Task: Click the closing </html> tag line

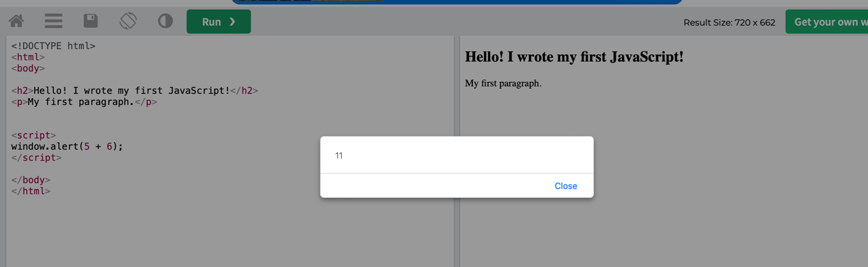Action: click(x=30, y=191)
